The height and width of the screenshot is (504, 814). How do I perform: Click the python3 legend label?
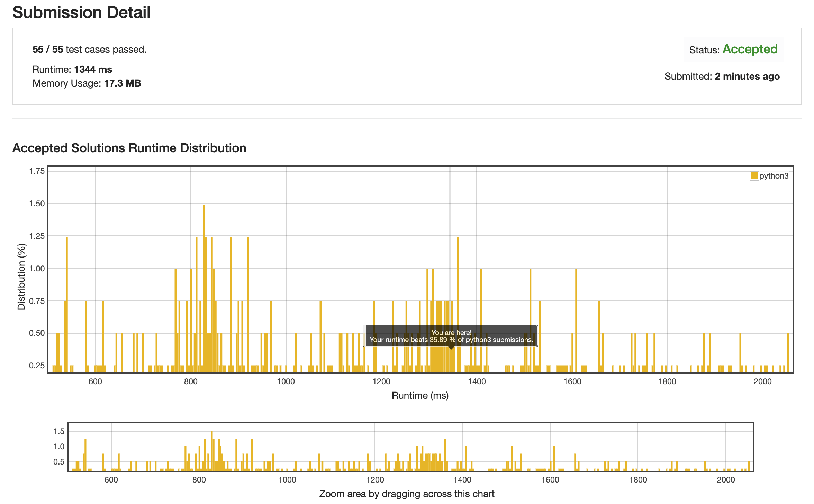click(774, 176)
